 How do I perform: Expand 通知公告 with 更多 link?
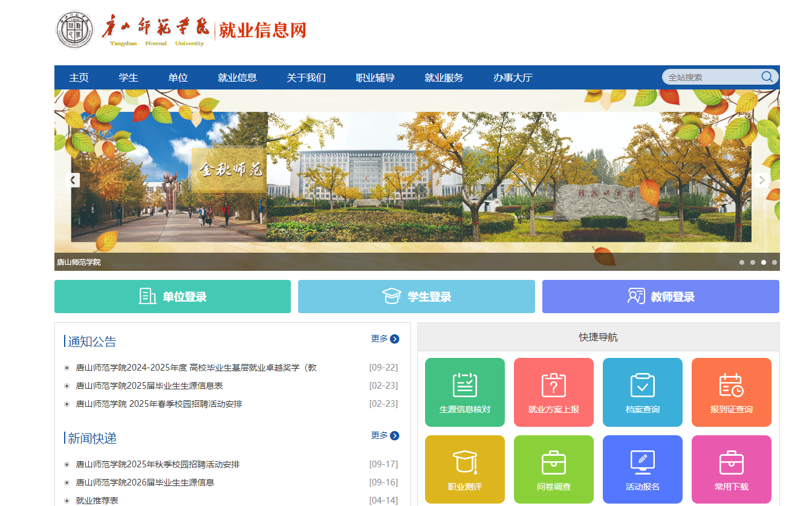click(x=385, y=339)
